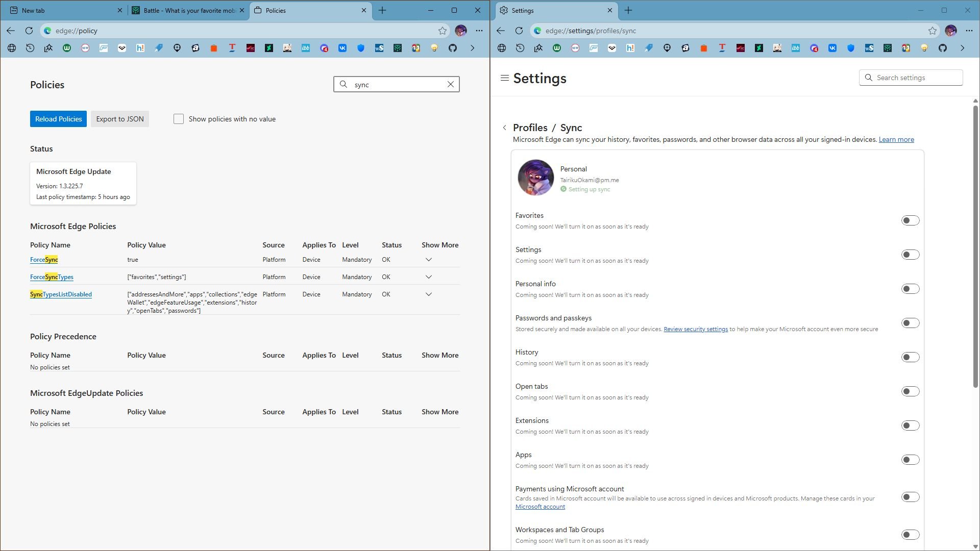Go back to Profiles from Sync page
This screenshot has width=980, height=551.
tap(505, 128)
